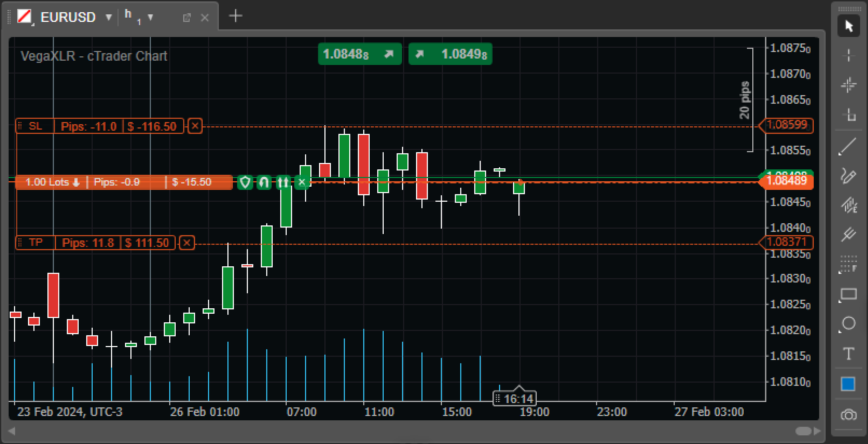Open rectangle tool submenu corner arrow
868x444 pixels.
click(x=840, y=302)
